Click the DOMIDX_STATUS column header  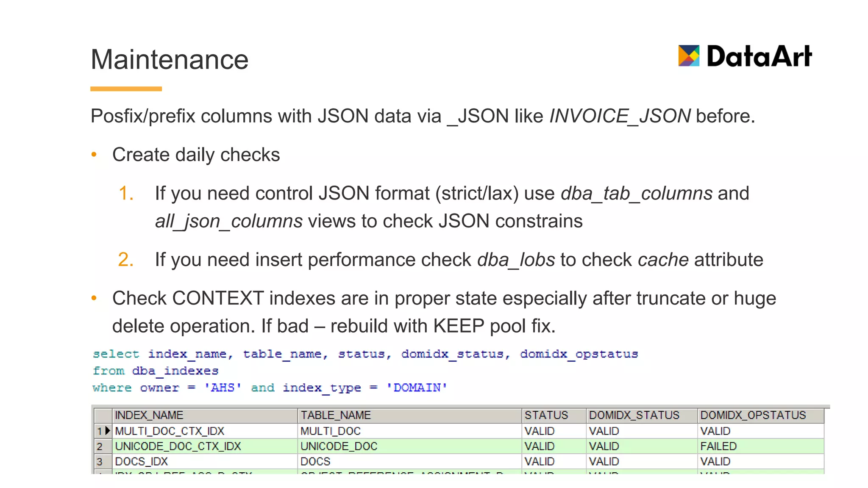click(642, 415)
